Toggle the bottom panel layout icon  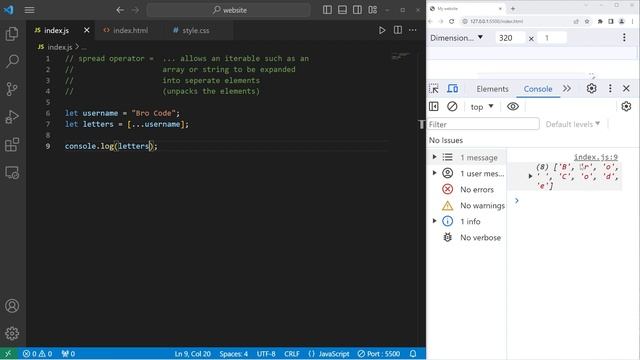coord(342,10)
